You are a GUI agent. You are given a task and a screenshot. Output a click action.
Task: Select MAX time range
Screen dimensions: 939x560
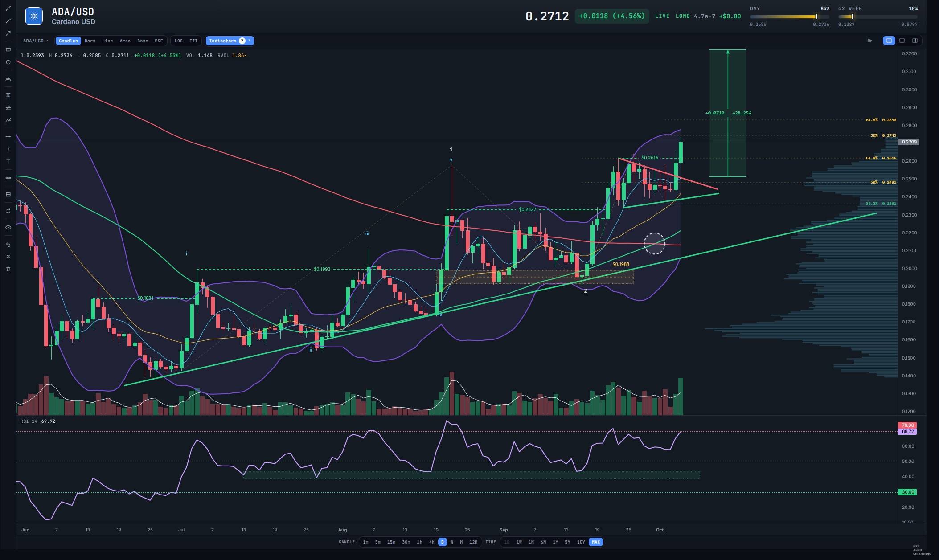pyautogui.click(x=596, y=542)
